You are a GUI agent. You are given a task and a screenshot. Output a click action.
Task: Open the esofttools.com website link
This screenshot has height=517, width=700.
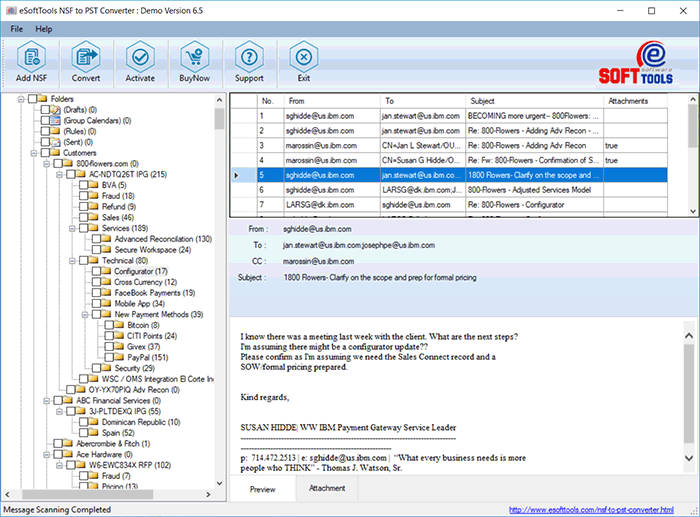click(x=602, y=509)
